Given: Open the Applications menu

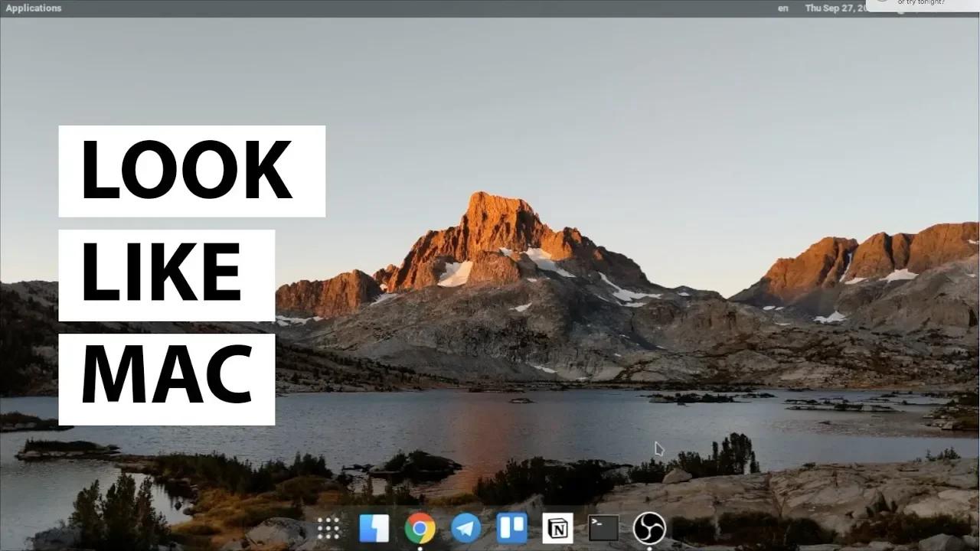Looking at the screenshot, I should [33, 8].
